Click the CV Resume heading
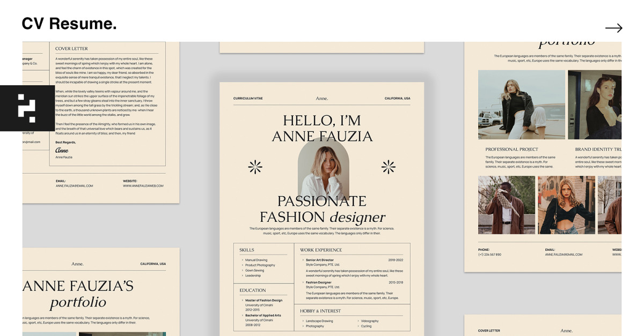 click(x=69, y=23)
